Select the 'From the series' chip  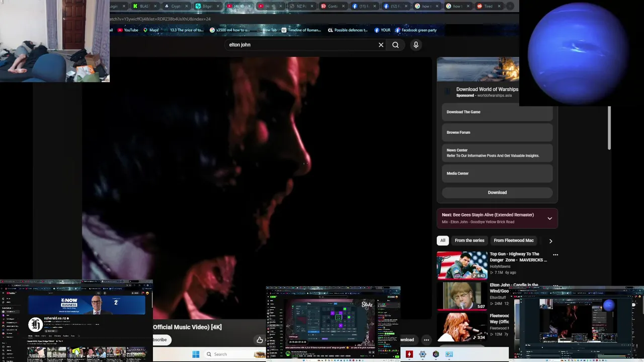coord(469,240)
